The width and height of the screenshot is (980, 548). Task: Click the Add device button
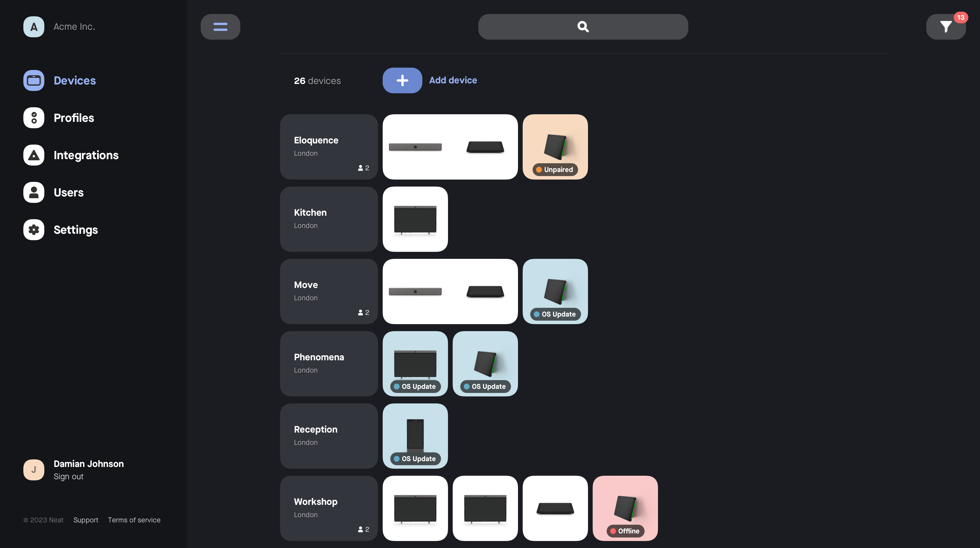click(453, 80)
